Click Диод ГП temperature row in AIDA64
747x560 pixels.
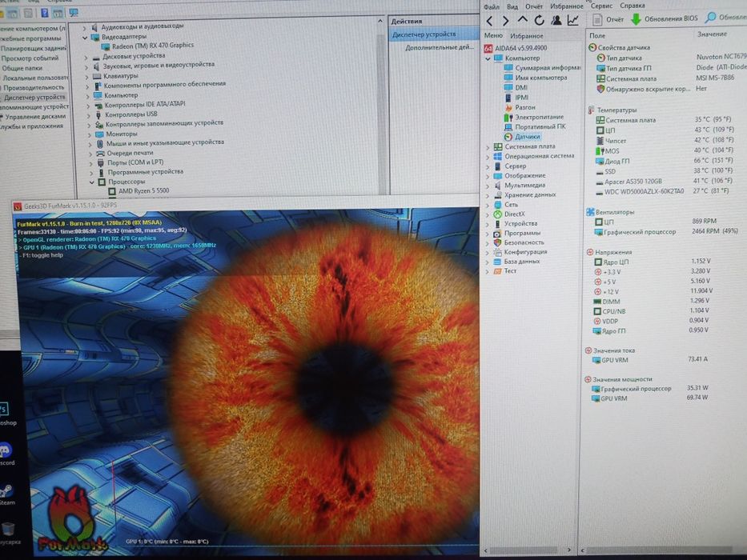coord(664,161)
